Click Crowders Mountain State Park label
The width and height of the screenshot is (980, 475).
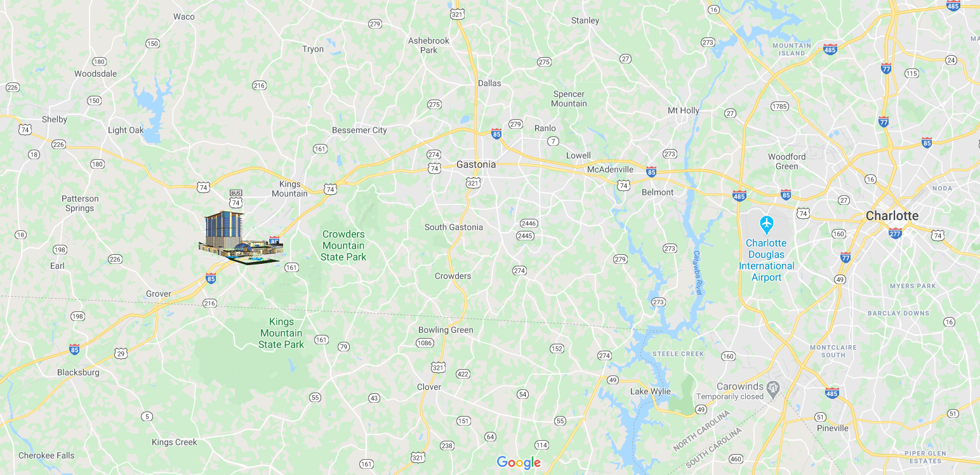pos(343,245)
